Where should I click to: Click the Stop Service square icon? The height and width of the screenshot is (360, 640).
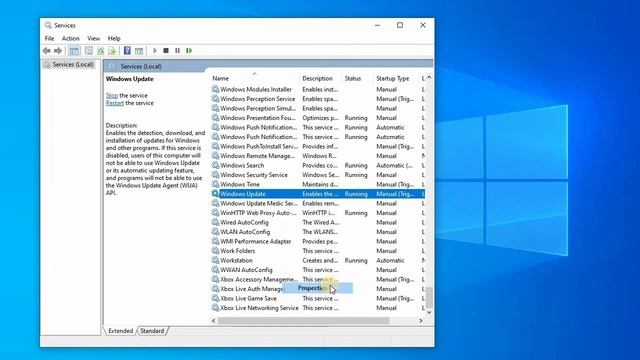[166, 51]
